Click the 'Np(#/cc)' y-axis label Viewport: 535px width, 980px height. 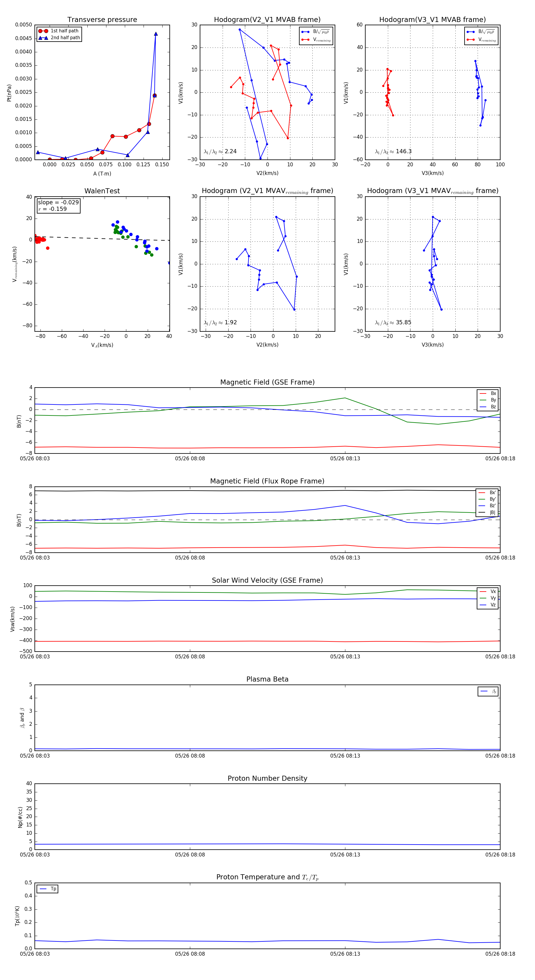pos(21,817)
